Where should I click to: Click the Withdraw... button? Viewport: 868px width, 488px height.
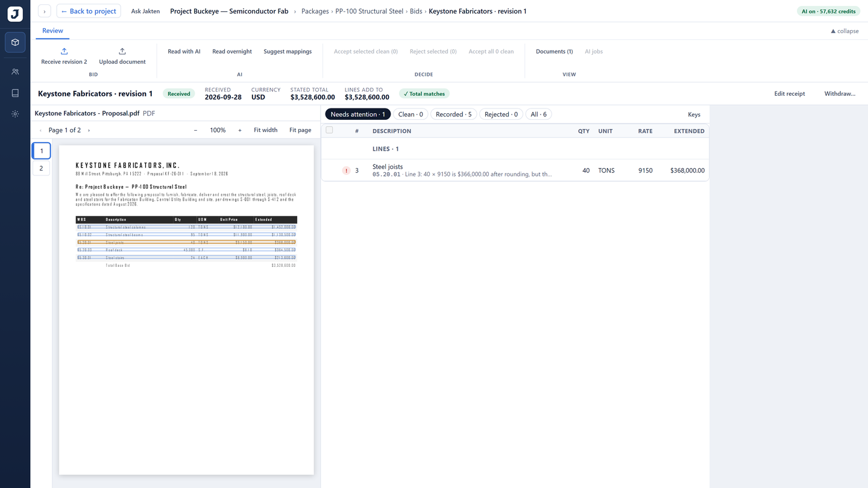pos(840,94)
